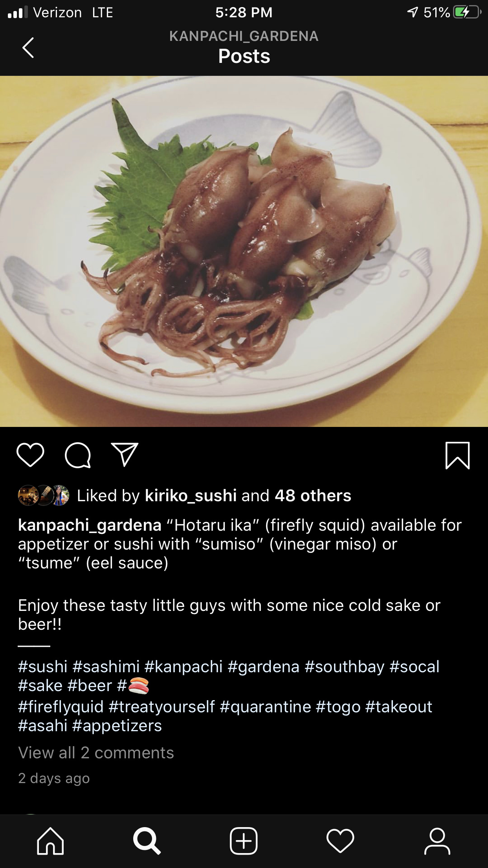Open your profile tab
488x868 pixels.
pyautogui.click(x=437, y=841)
